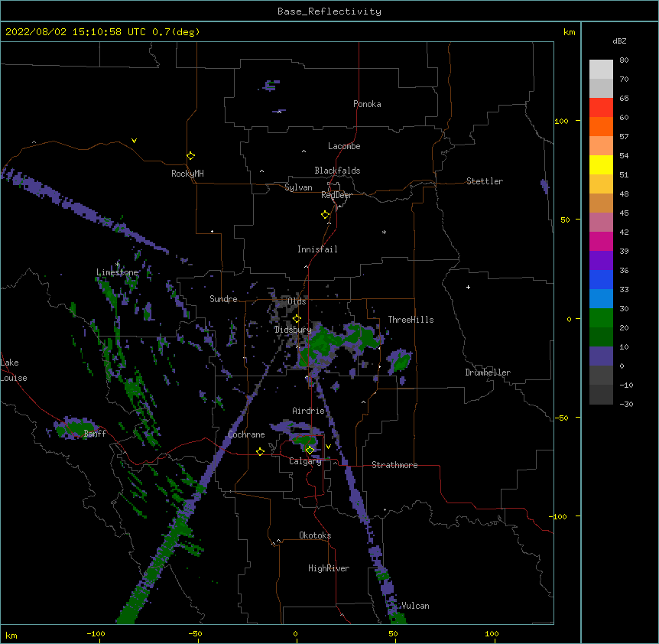Select the white-gray swatch at top of legend
659x644 pixels.
[x=601, y=69]
